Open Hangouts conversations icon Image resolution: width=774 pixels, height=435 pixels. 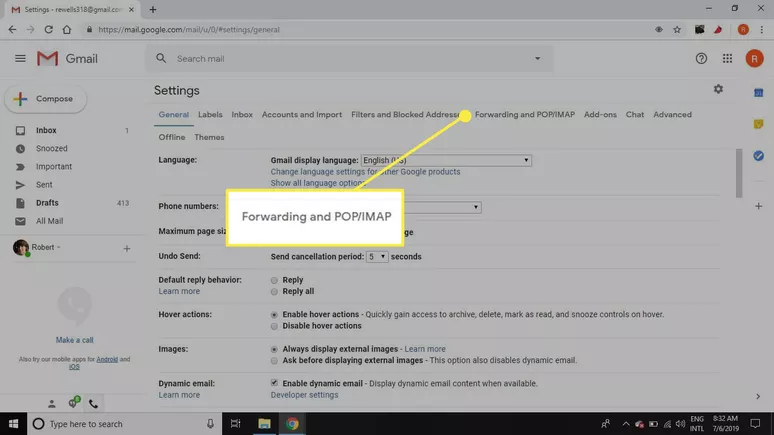74,403
